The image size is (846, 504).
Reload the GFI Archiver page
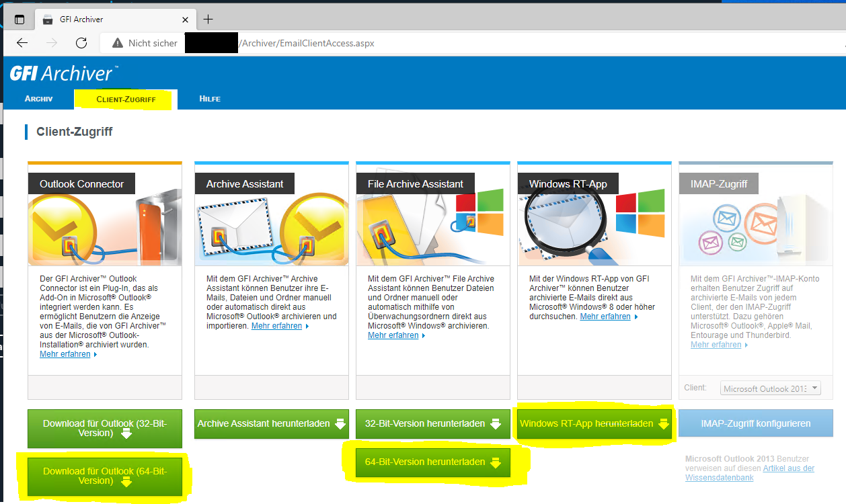tap(81, 43)
